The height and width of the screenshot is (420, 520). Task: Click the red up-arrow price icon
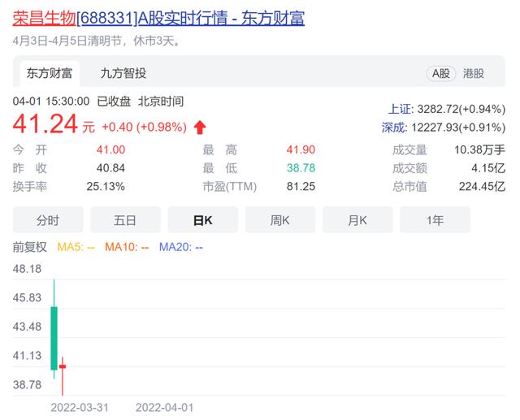(200, 128)
